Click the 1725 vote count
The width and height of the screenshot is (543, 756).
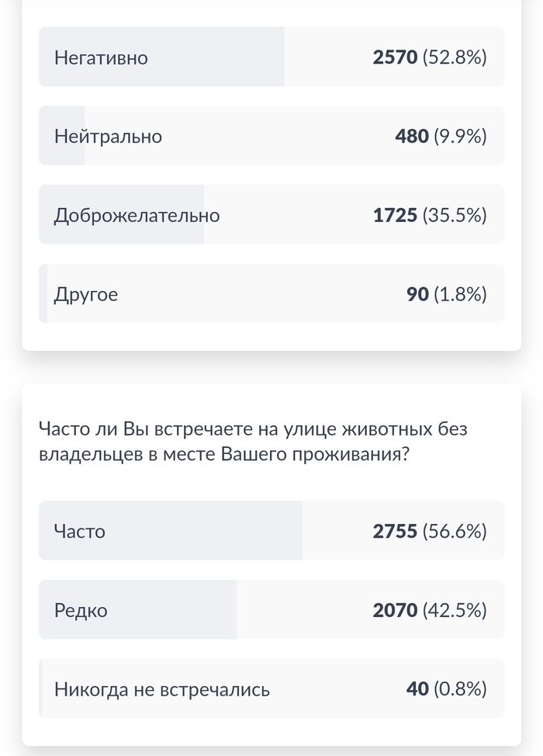pos(395,215)
